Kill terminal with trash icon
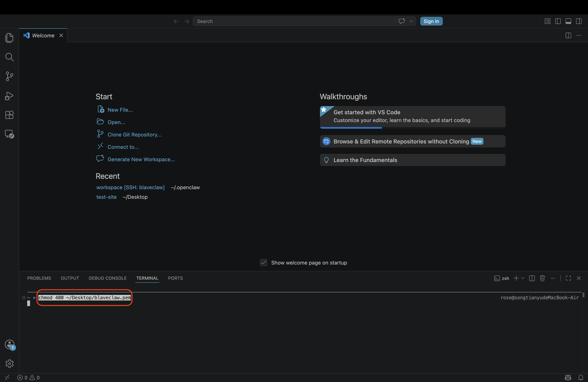Image resolution: width=588 pixels, height=382 pixels. 542,278
